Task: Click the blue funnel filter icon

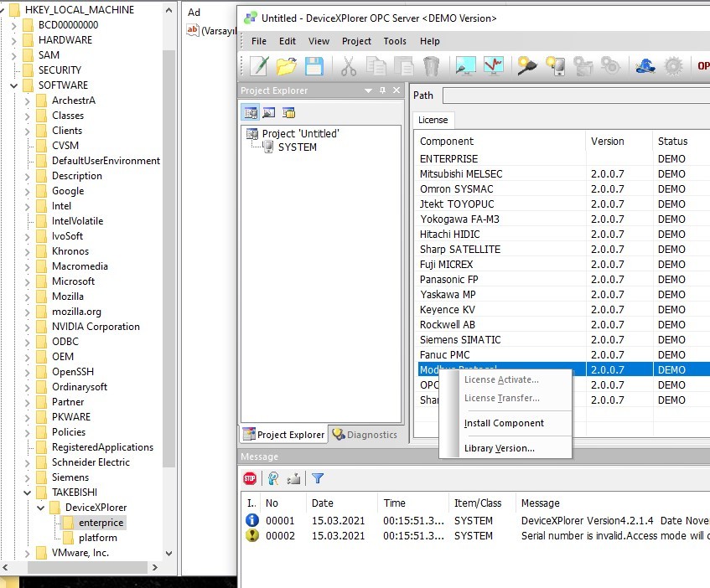Action: pos(318,478)
